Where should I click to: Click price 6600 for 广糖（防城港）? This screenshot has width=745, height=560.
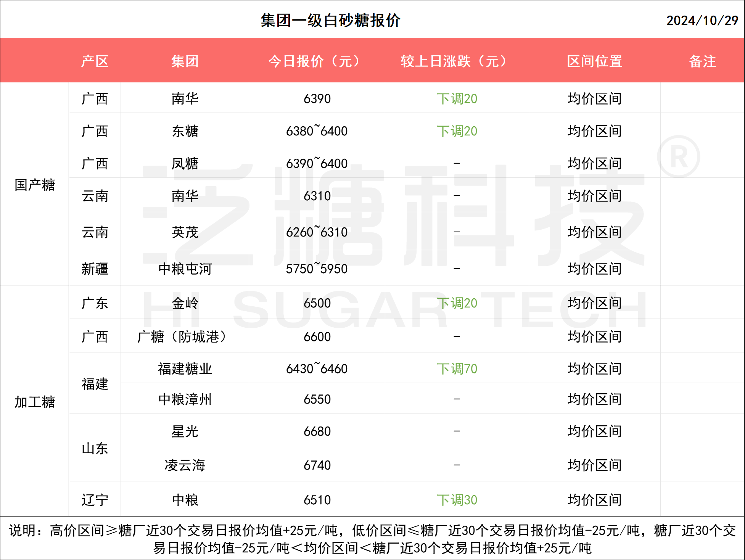(317, 337)
